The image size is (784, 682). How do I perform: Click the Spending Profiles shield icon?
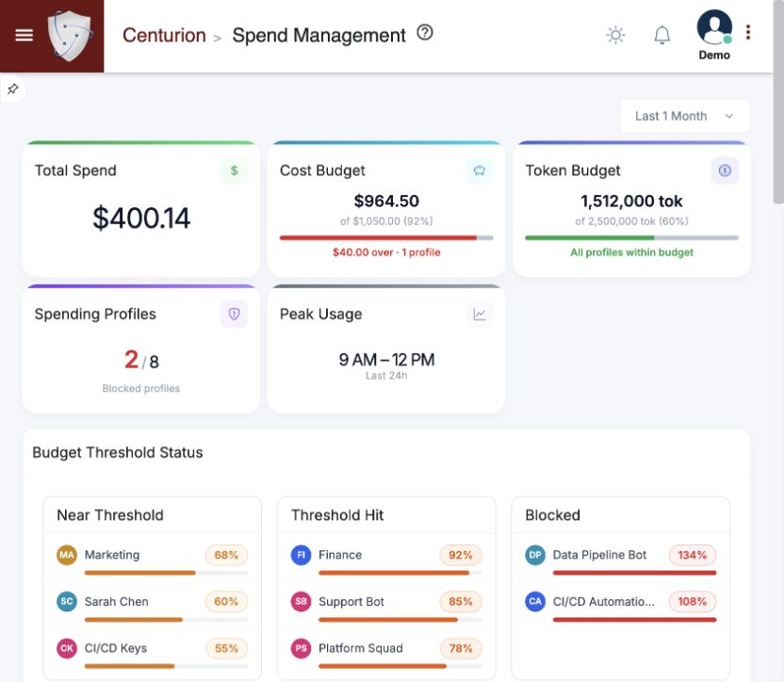click(234, 314)
